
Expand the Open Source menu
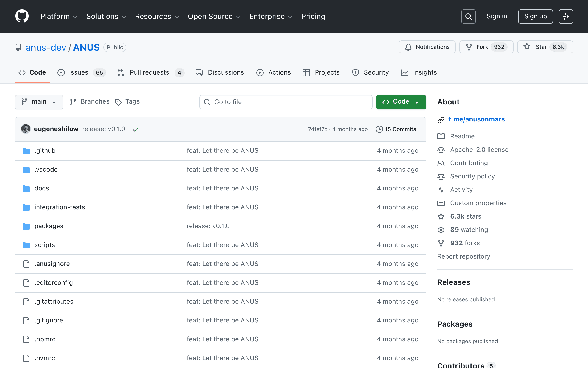214,16
